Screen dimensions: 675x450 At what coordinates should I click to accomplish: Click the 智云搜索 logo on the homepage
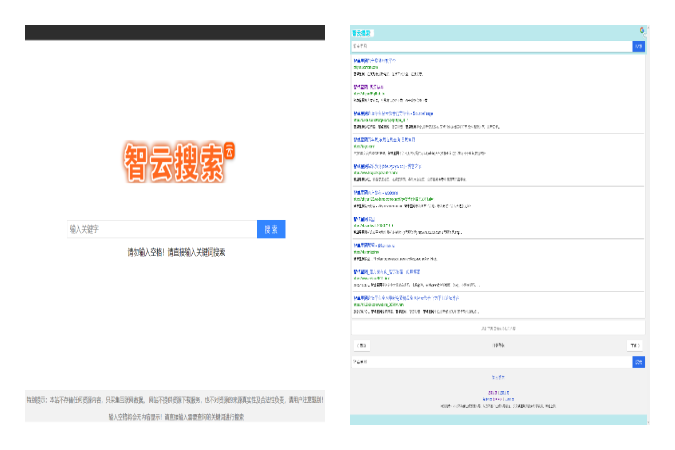point(177,162)
